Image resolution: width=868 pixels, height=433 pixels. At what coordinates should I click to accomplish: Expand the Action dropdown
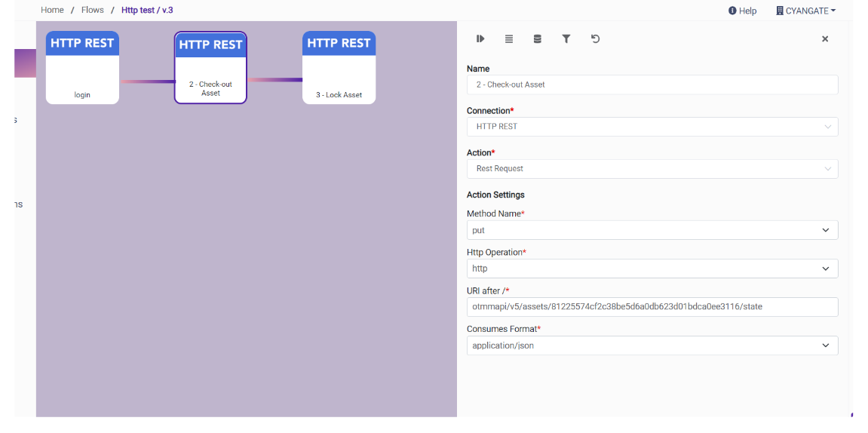[x=652, y=169]
